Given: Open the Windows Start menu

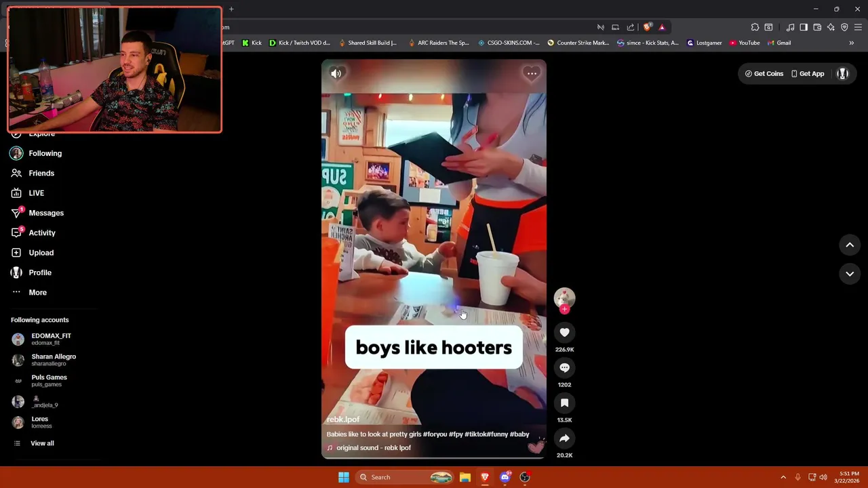Looking at the screenshot, I should coord(344,477).
